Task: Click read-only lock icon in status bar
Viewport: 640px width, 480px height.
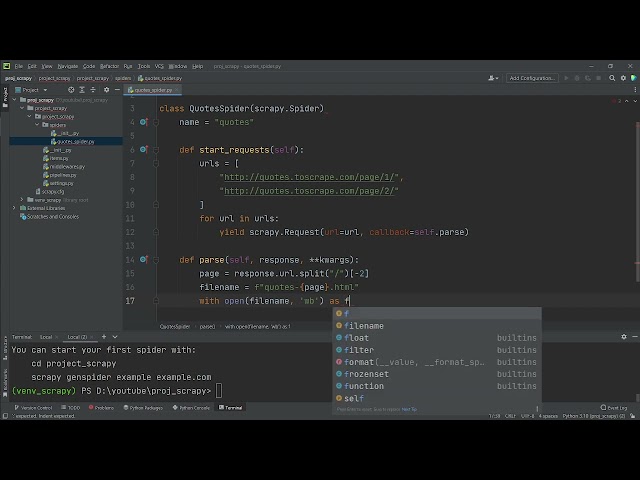Action: tap(632, 416)
